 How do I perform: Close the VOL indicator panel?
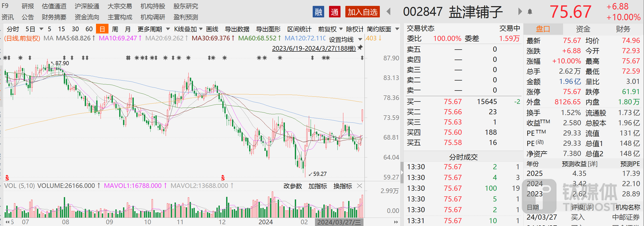point(359,186)
